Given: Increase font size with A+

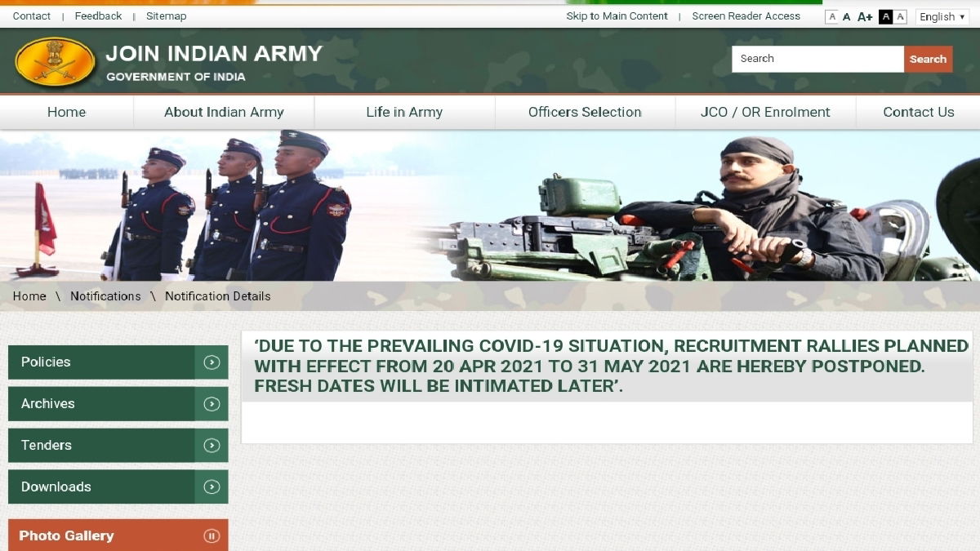Looking at the screenshot, I should (x=865, y=17).
